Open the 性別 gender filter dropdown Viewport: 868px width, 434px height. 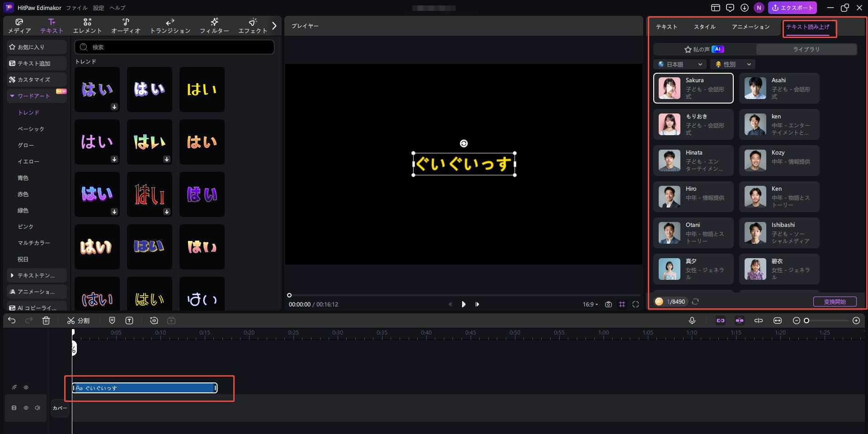732,64
